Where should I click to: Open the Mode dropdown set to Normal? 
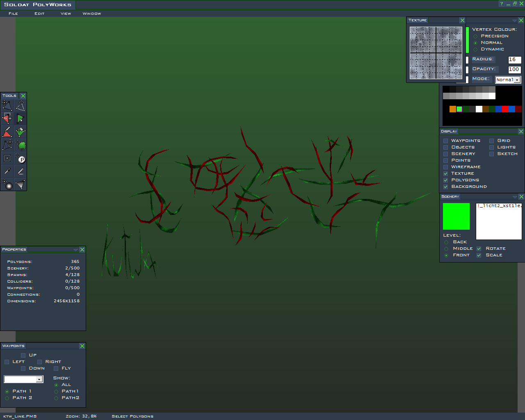[x=508, y=80]
